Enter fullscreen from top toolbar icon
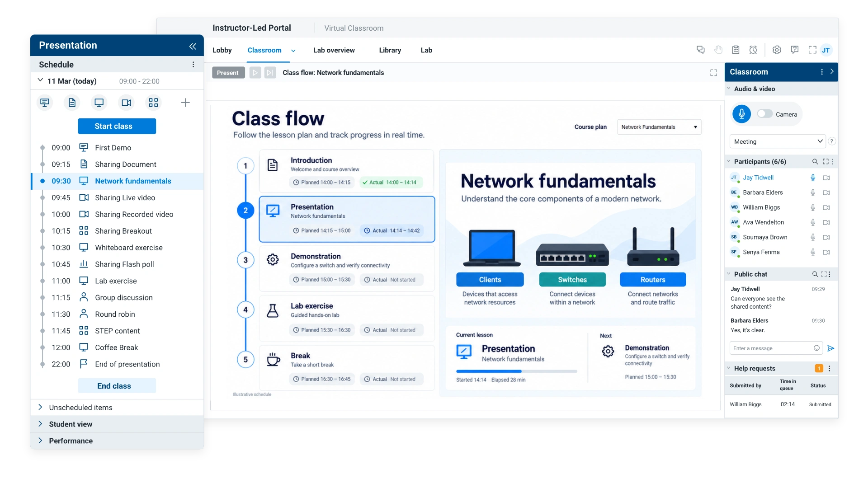 pyautogui.click(x=812, y=50)
